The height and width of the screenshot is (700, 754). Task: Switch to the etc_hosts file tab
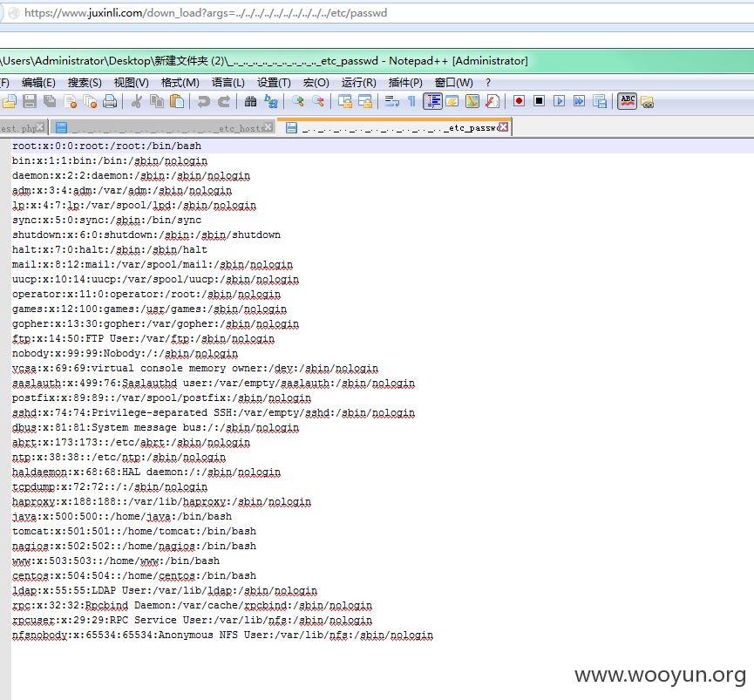(164, 128)
